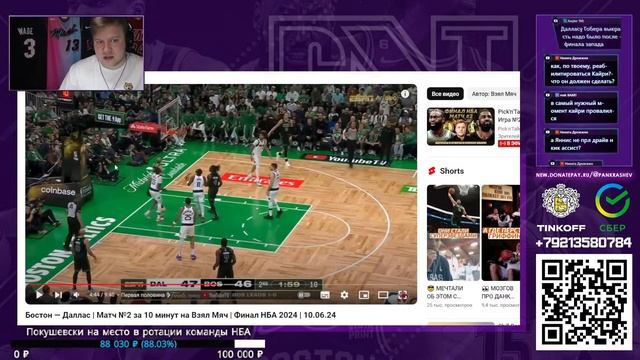Click the phone number +79213580784
640x360 pixels.
click(584, 243)
